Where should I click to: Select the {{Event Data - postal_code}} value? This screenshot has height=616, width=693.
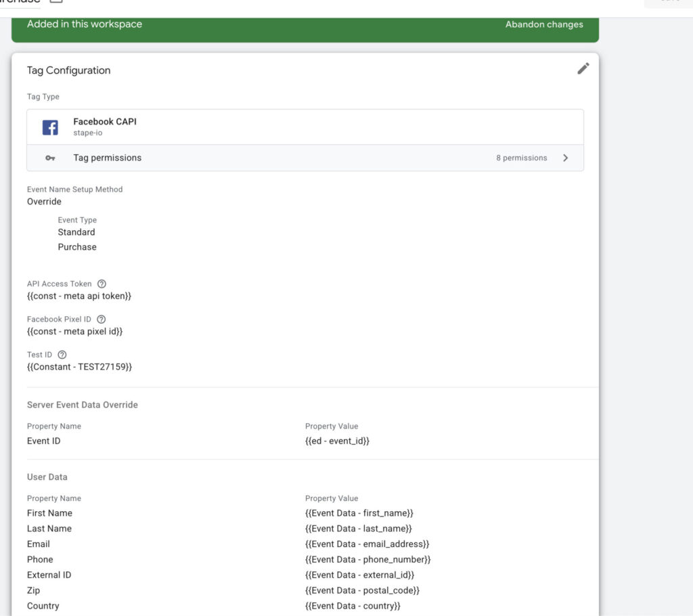362,590
